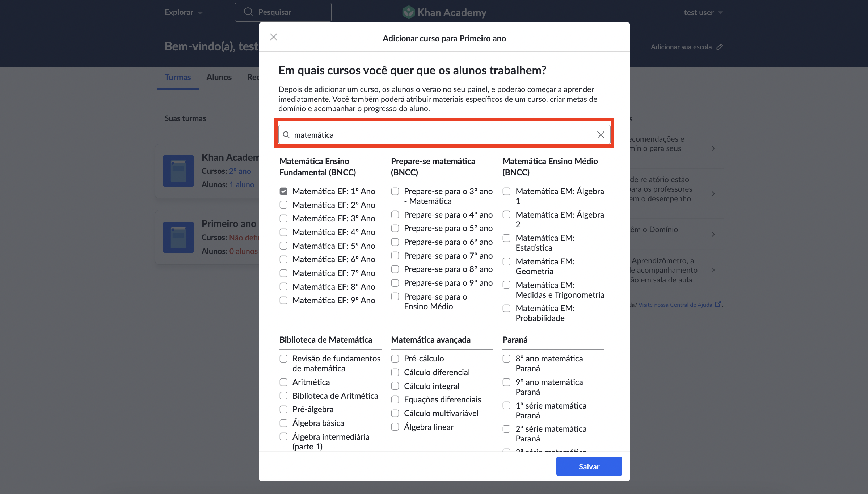
Task: Click the top bar Pesquisar search icon
Action: click(248, 12)
